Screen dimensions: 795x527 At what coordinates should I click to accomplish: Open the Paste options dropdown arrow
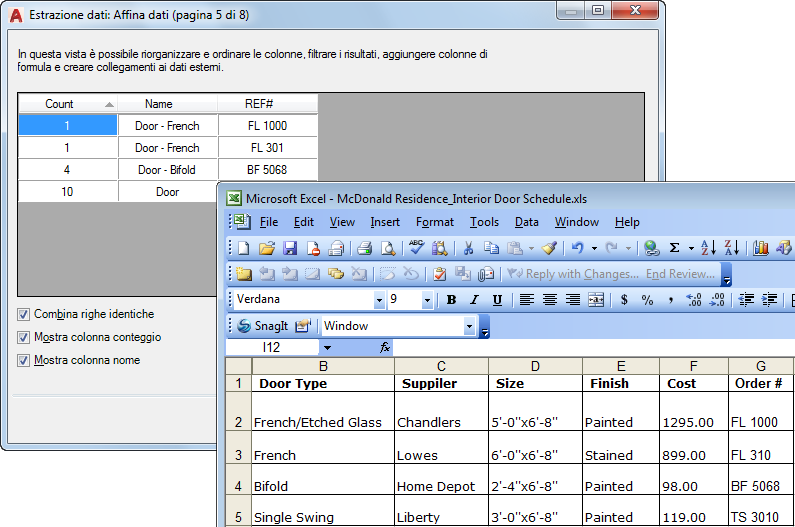531,249
